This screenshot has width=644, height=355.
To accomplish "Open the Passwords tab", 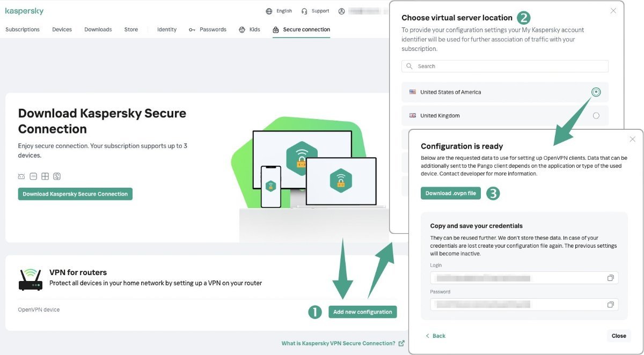I will 208,29.
